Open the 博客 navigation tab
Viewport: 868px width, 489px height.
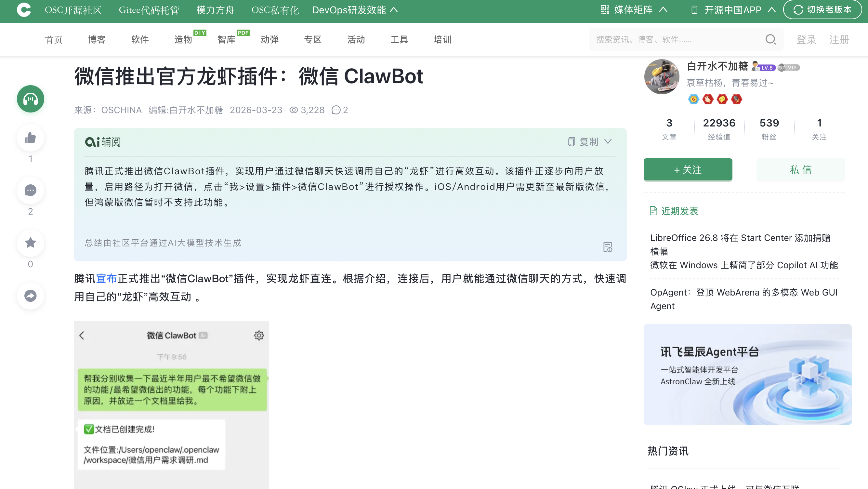[97, 40]
